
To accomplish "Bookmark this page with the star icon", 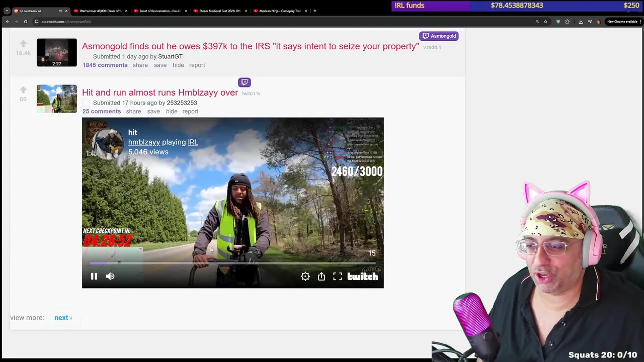I will point(545,22).
